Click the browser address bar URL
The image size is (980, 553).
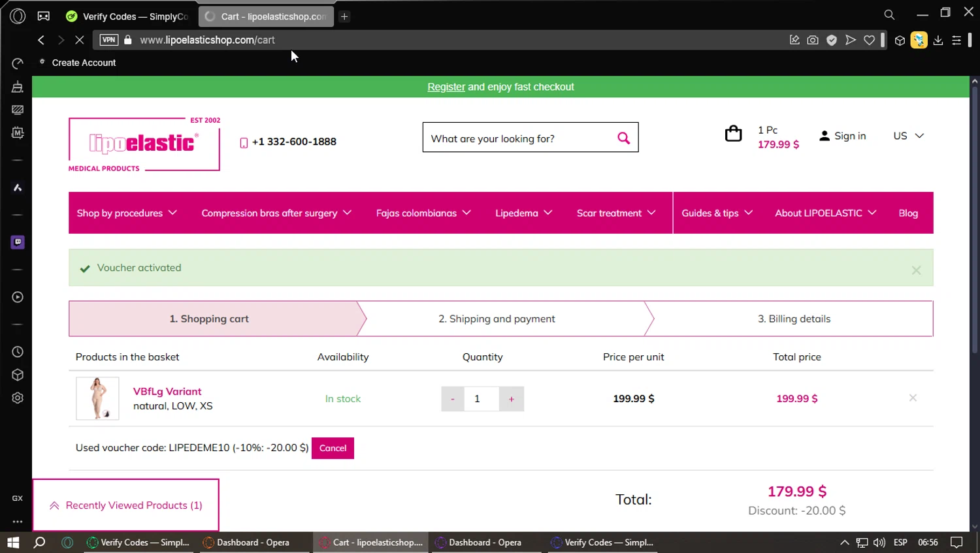207,40
